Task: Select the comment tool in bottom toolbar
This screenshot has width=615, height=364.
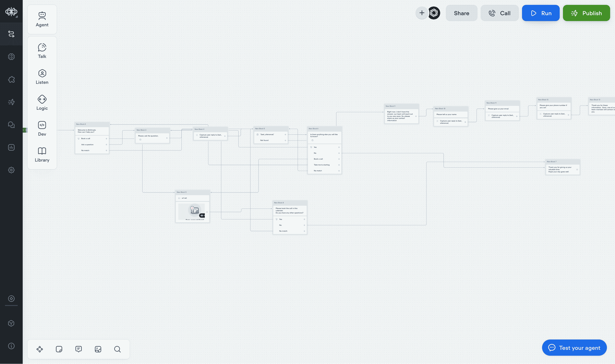Action: tap(79, 349)
